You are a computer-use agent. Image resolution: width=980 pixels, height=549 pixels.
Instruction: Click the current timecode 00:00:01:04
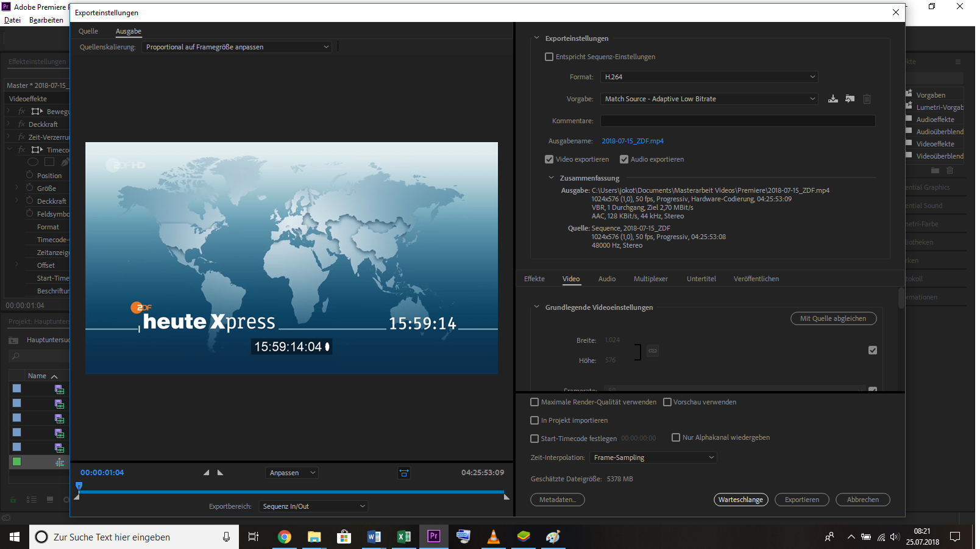coord(102,473)
